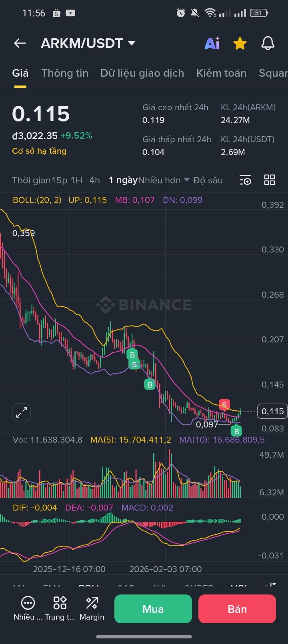Tap the green Mua buy button
The image size is (288, 644).
coord(153,609)
